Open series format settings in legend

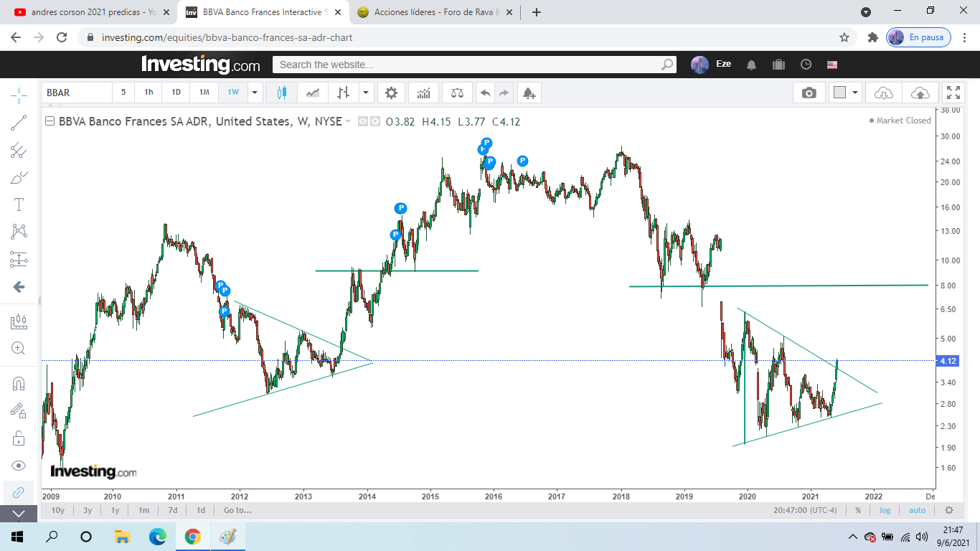(x=374, y=122)
